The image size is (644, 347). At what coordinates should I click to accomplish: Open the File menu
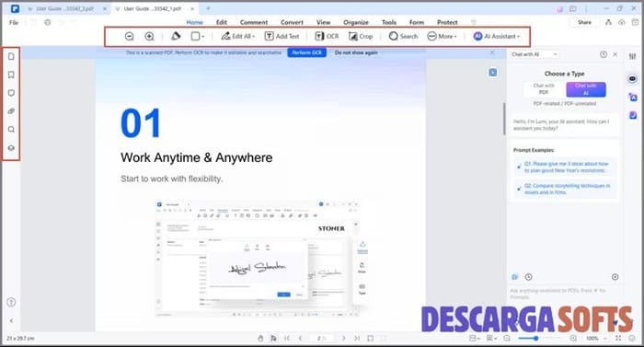pos(14,22)
